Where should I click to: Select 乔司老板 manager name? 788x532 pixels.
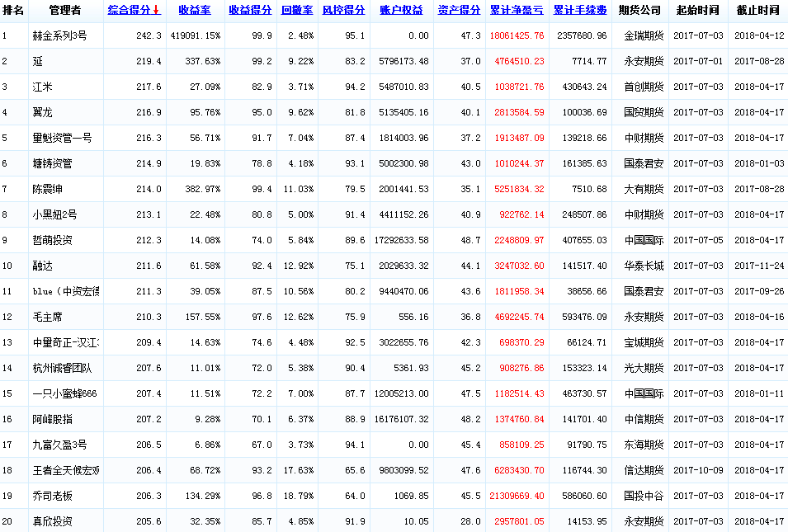point(53,496)
